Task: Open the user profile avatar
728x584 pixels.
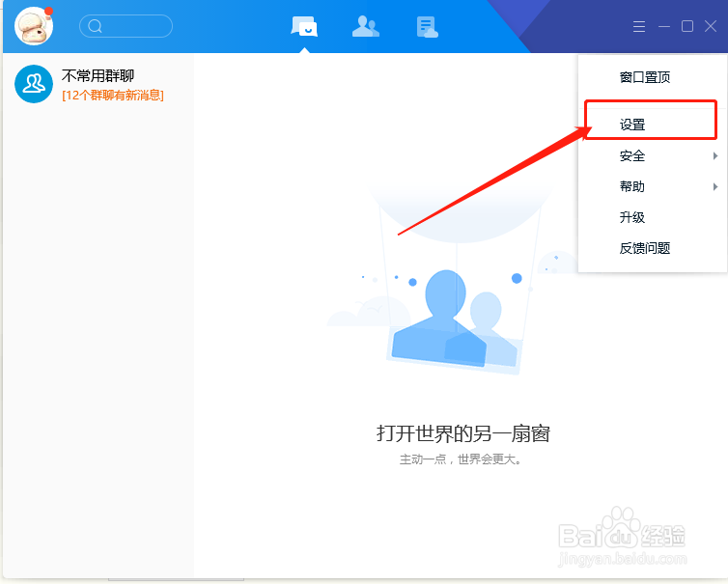Action: click(34, 25)
